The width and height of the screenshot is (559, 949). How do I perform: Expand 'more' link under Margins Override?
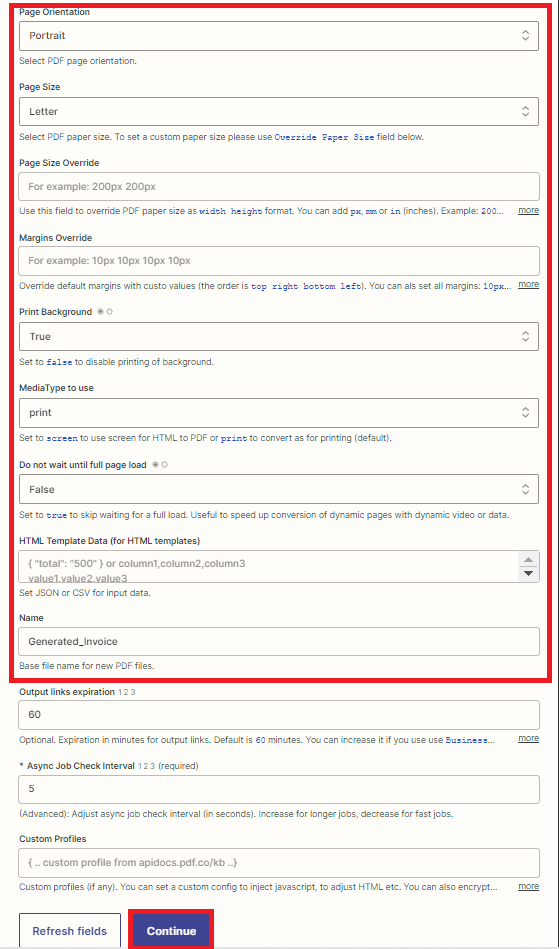(528, 284)
